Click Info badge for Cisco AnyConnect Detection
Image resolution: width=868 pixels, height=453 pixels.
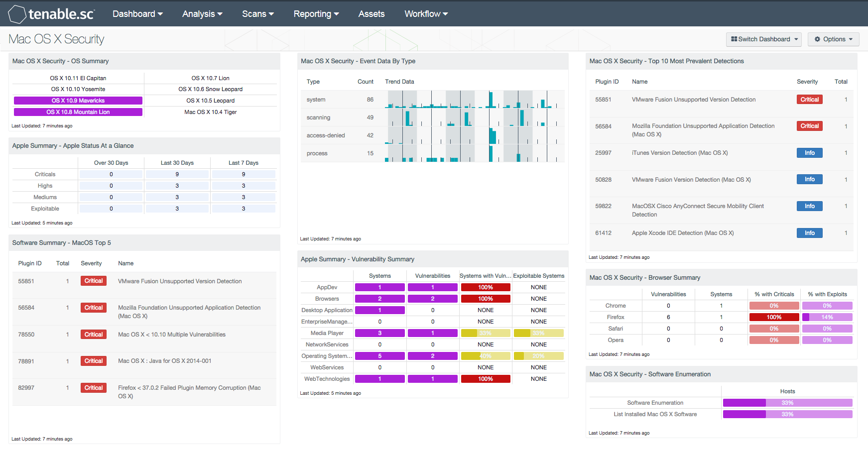point(810,206)
